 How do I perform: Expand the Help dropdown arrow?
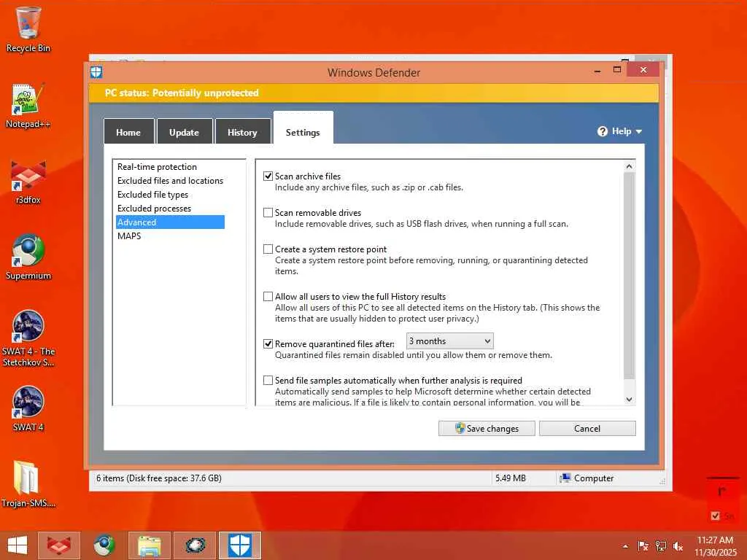click(639, 132)
